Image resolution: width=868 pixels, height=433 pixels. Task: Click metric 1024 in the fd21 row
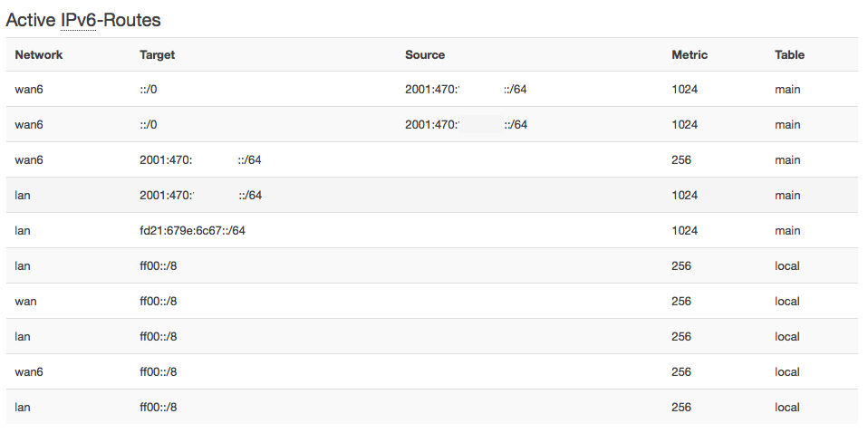pyautogui.click(x=685, y=230)
